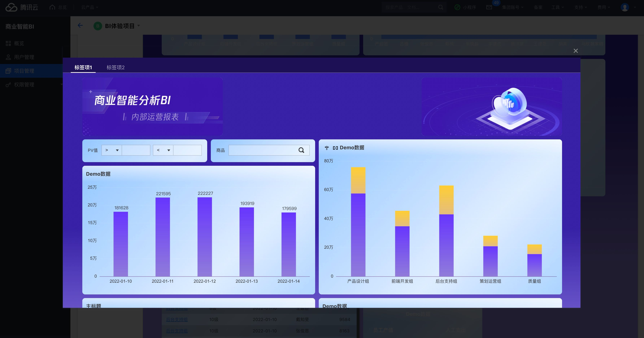Open the greater-than operator dropdown for PV值
The width and height of the screenshot is (644, 338).
[112, 150]
